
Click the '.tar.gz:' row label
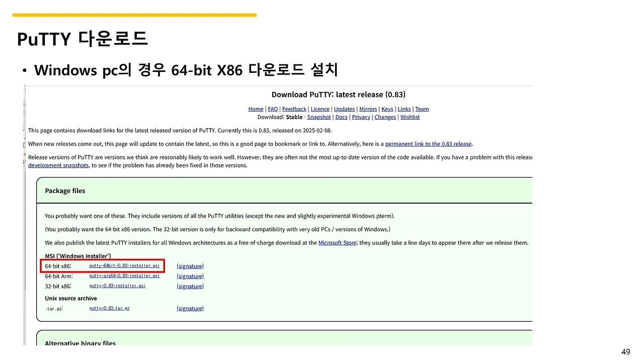pos(54,309)
